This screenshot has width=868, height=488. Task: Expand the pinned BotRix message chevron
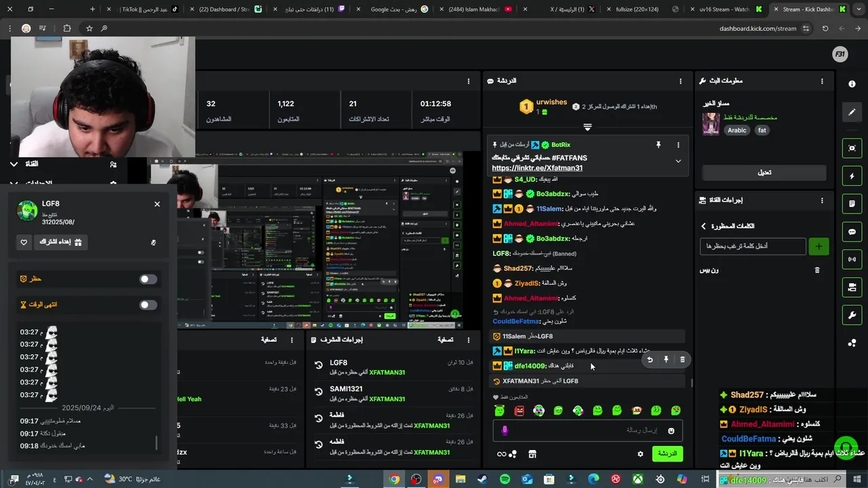click(x=678, y=161)
